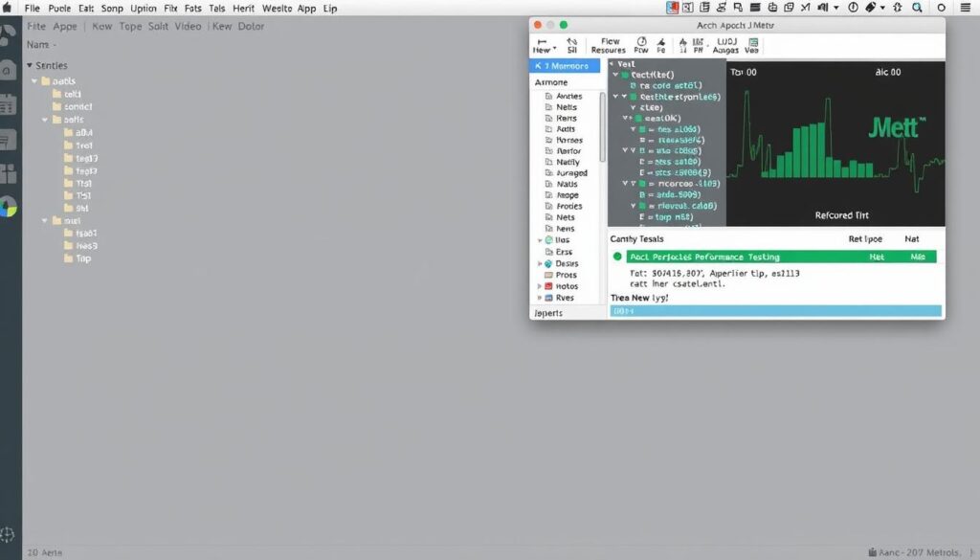Collapse the aatls folder
The width and height of the screenshot is (980, 560).
34,81
